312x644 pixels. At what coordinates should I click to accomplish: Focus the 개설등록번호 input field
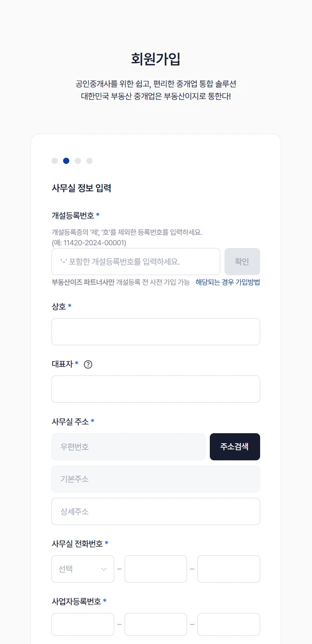coord(135,262)
